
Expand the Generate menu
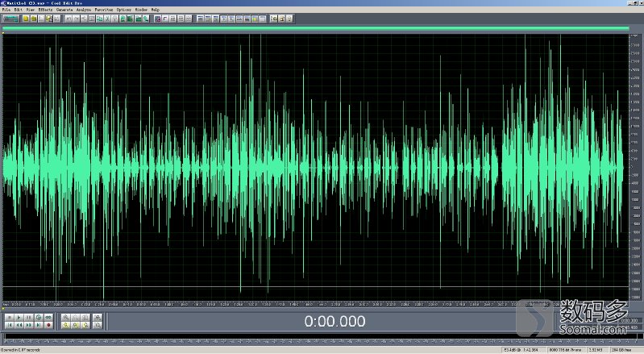[64, 10]
